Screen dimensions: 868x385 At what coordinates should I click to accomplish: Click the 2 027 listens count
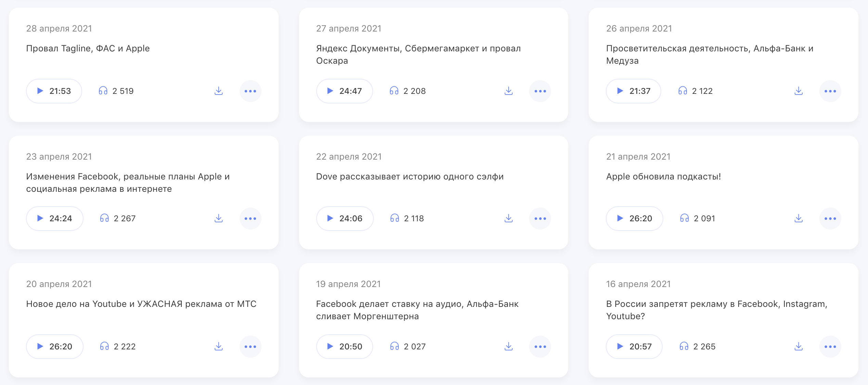click(415, 347)
